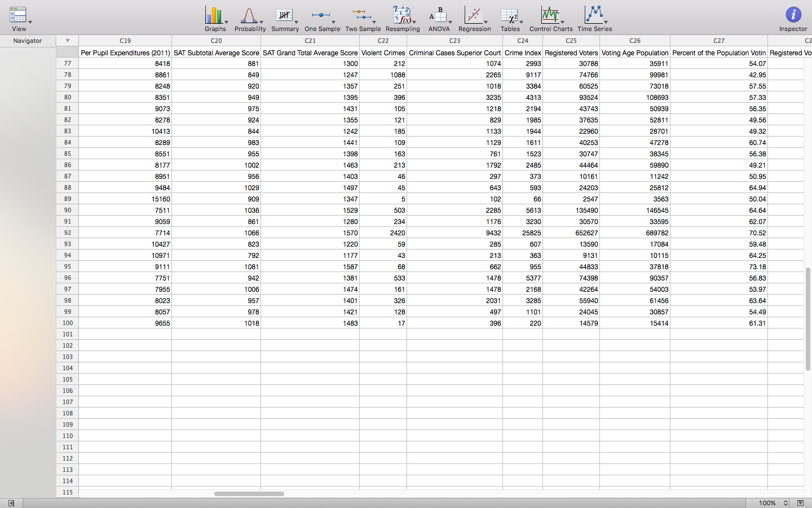Image resolution: width=812 pixels, height=508 pixels.
Task: Open the Resampling tool icon
Action: tap(402, 15)
